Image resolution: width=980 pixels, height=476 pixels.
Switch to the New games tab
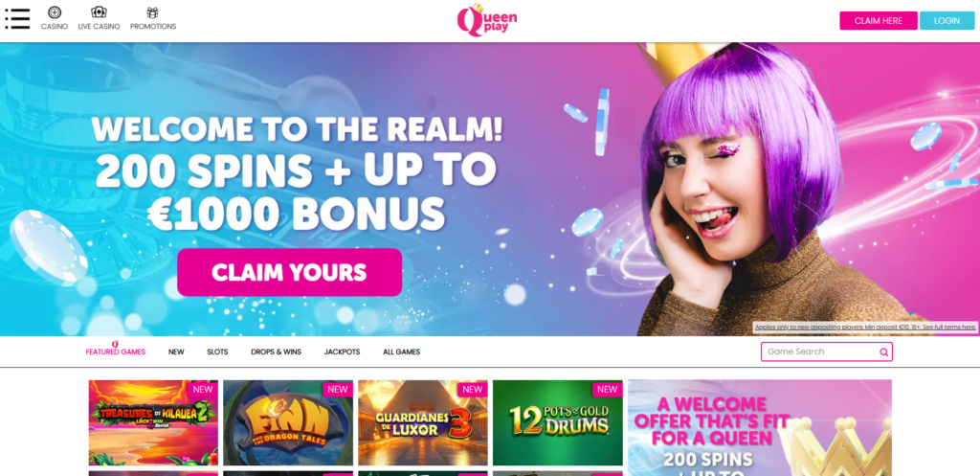click(x=176, y=352)
